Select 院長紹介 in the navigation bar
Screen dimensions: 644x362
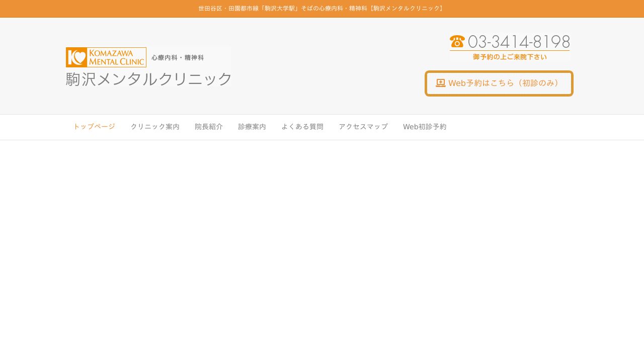(209, 127)
